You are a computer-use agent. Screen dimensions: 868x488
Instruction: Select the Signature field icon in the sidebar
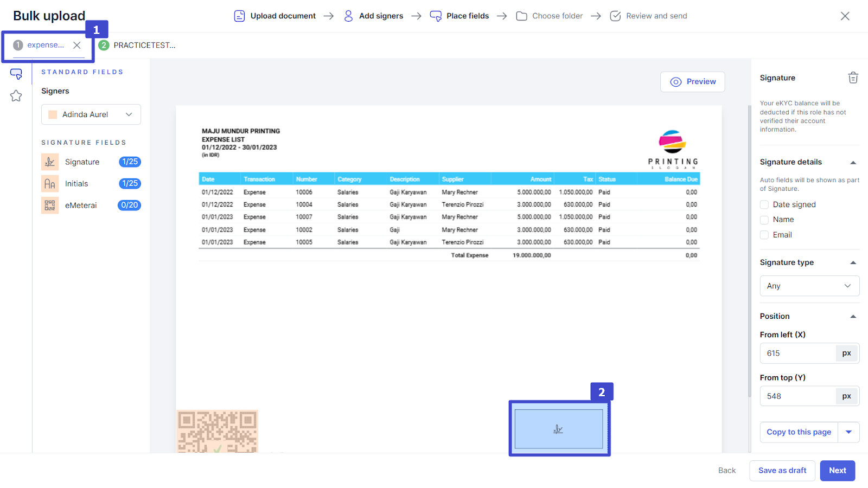click(x=50, y=162)
